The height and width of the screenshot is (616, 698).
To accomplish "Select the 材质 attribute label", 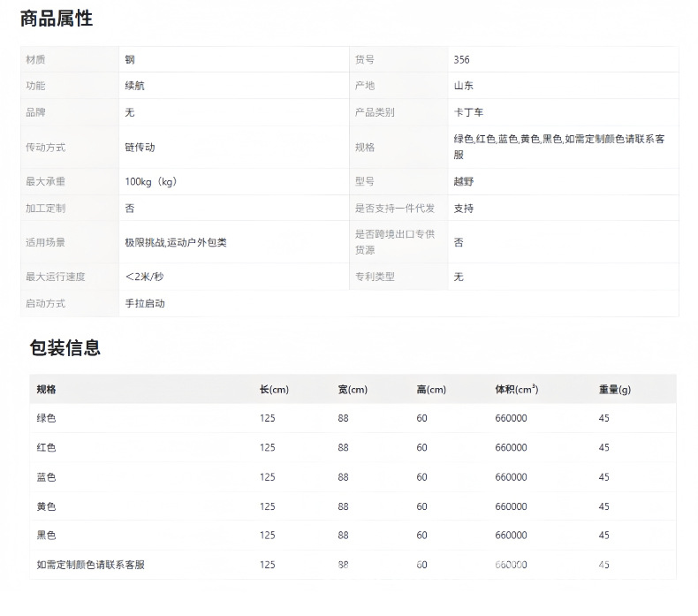I will click(x=35, y=60).
